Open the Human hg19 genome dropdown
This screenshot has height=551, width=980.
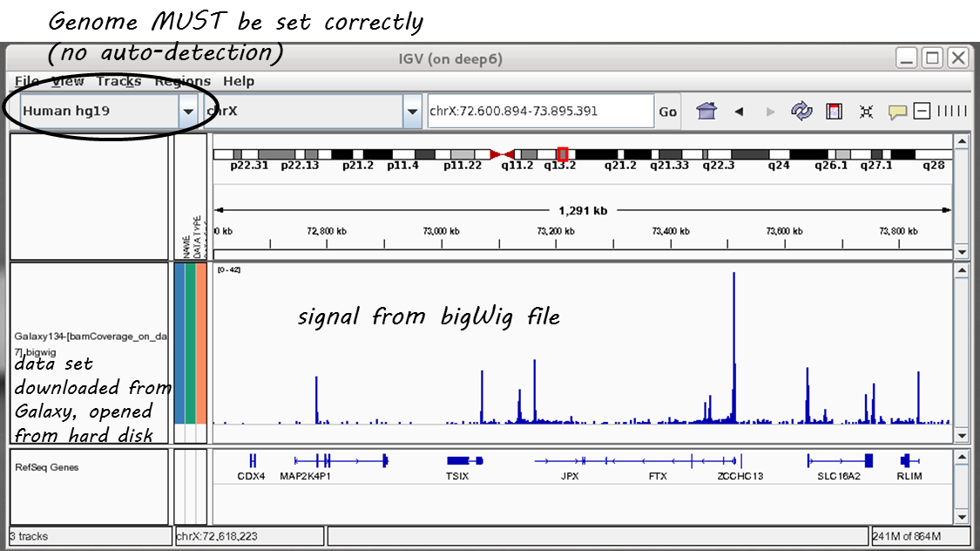[188, 112]
